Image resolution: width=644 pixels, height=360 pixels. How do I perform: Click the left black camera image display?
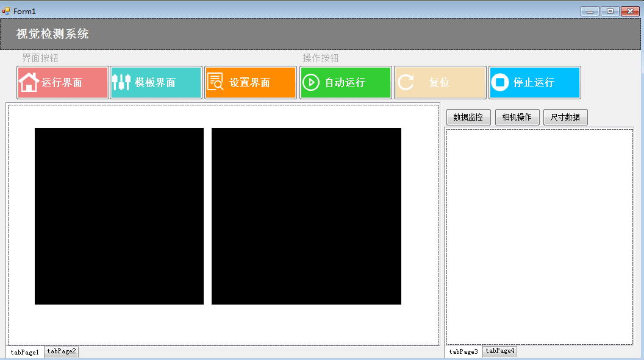119,216
